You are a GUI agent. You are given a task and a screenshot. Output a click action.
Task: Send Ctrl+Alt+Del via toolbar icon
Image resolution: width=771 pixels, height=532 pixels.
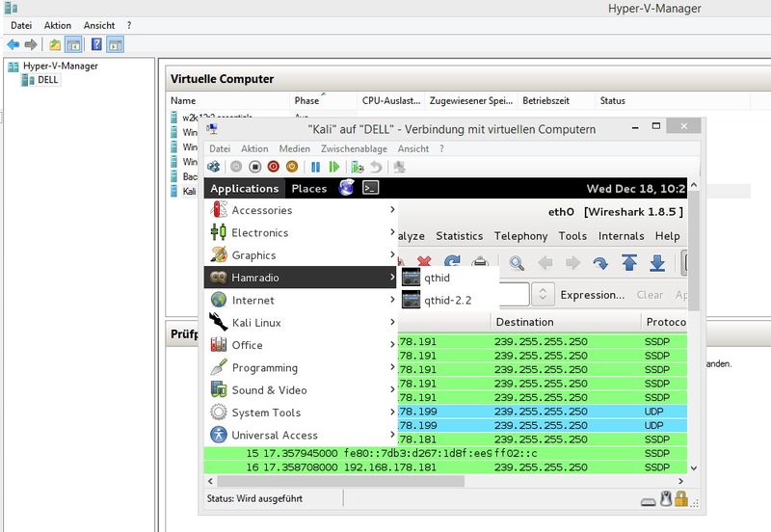coord(213,167)
